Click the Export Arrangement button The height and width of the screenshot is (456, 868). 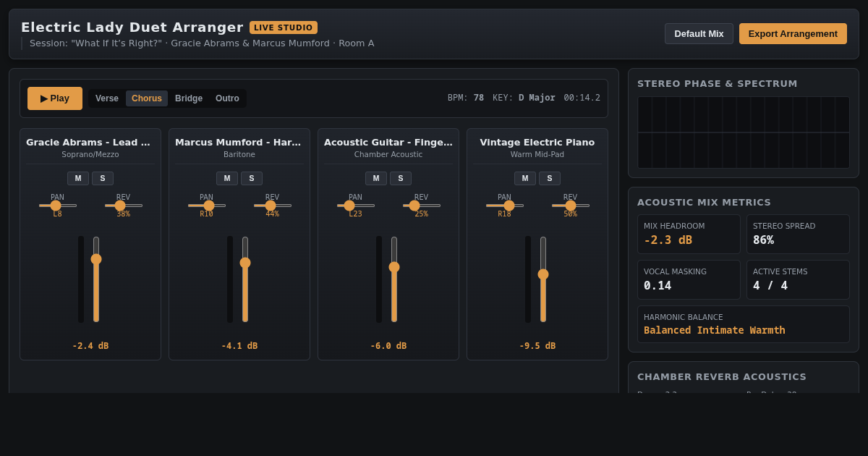793,33
